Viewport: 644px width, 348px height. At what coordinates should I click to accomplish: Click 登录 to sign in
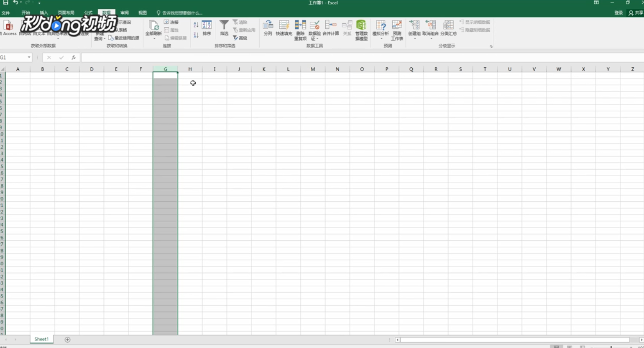[x=618, y=13]
